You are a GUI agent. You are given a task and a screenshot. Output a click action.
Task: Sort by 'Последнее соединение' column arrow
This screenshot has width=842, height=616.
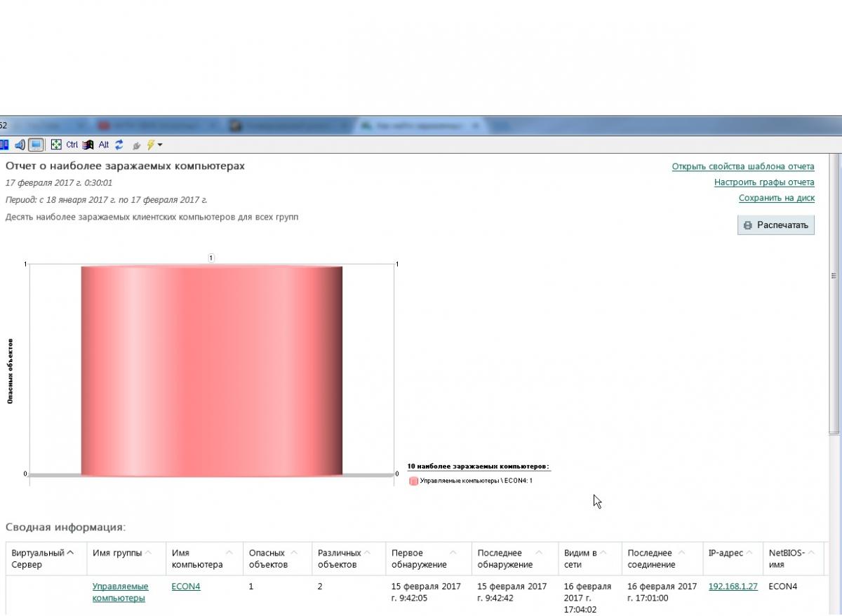coord(683,553)
